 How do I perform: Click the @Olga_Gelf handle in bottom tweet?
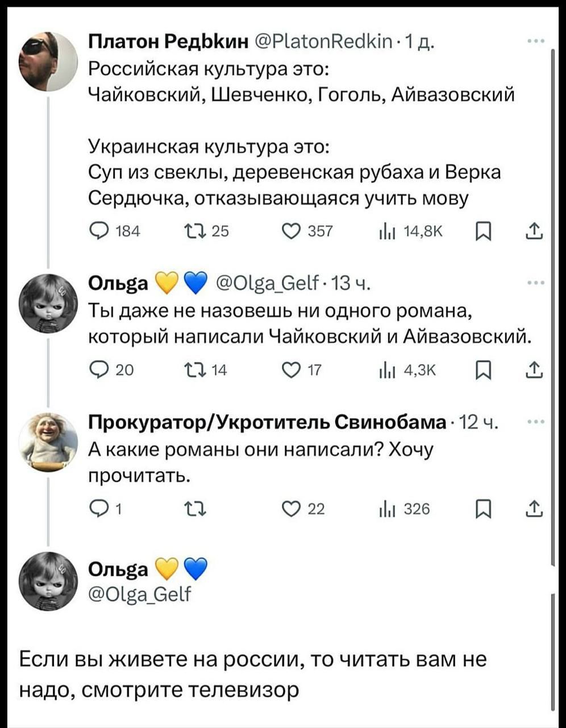tap(140, 595)
